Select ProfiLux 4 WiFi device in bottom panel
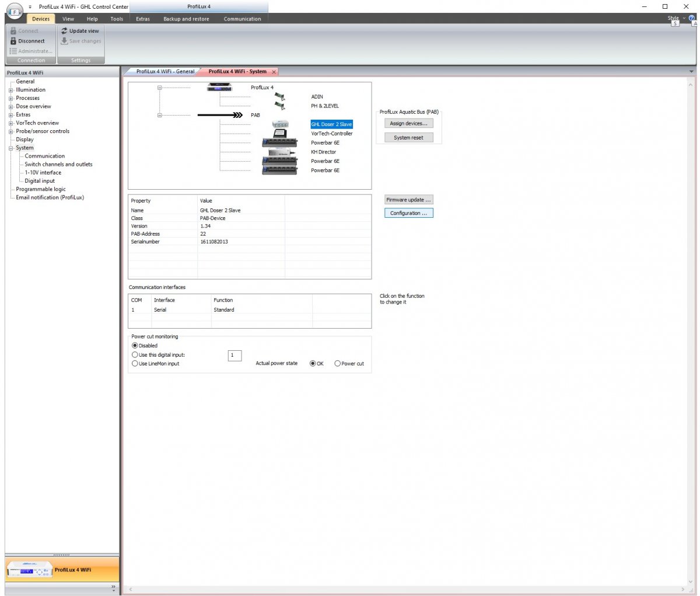This screenshot has width=700, height=596. (x=62, y=570)
